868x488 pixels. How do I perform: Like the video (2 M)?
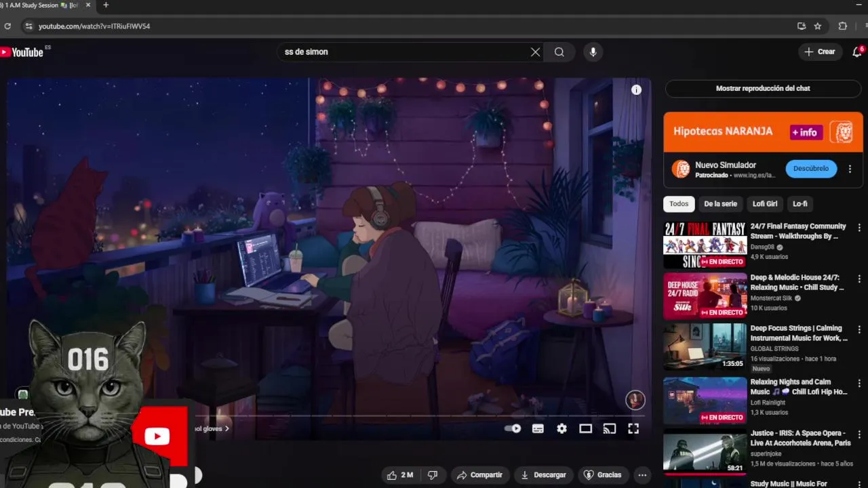(x=399, y=475)
